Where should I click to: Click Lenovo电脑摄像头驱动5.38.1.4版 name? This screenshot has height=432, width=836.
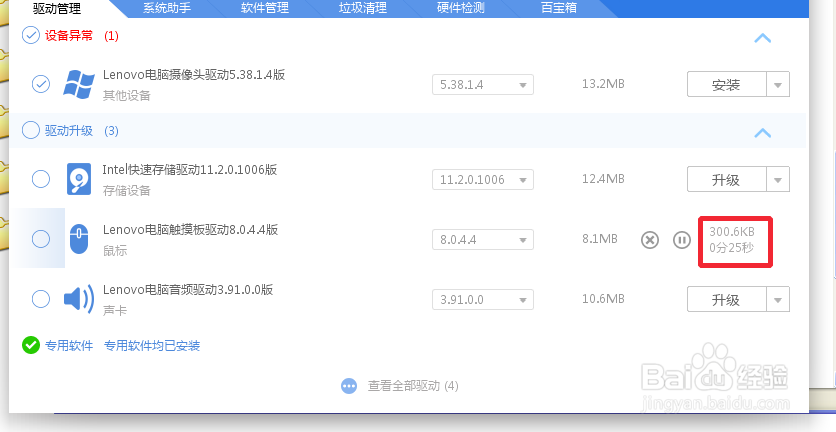click(x=194, y=75)
